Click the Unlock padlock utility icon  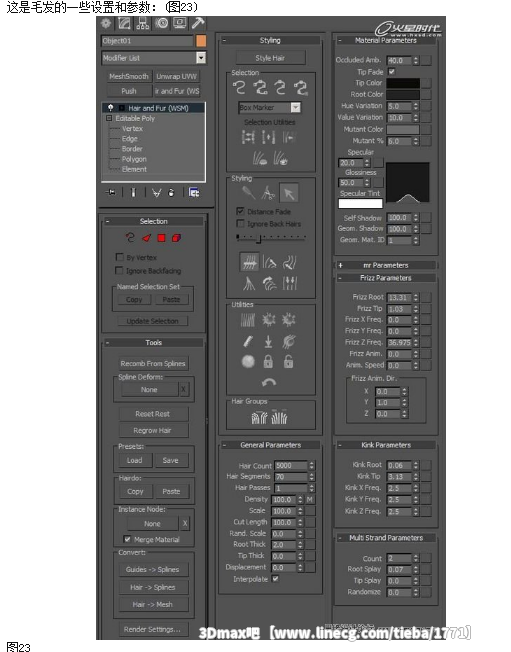click(x=288, y=361)
